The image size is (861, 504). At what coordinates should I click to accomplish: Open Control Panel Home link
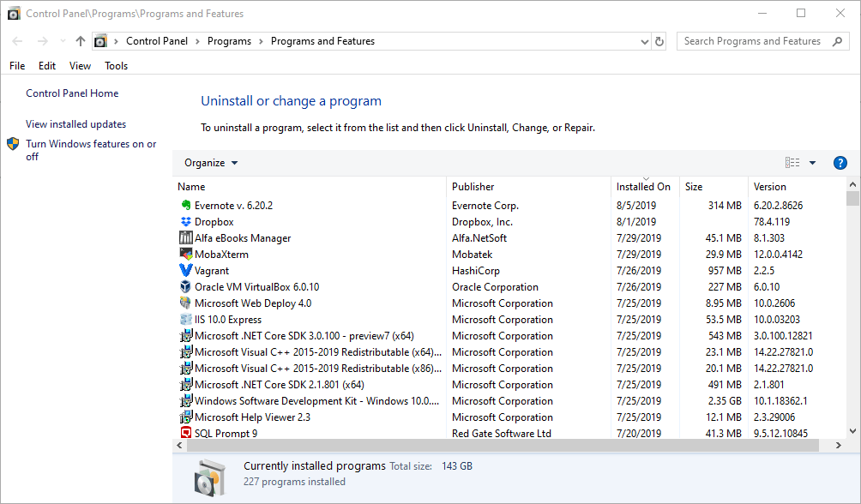coord(72,93)
